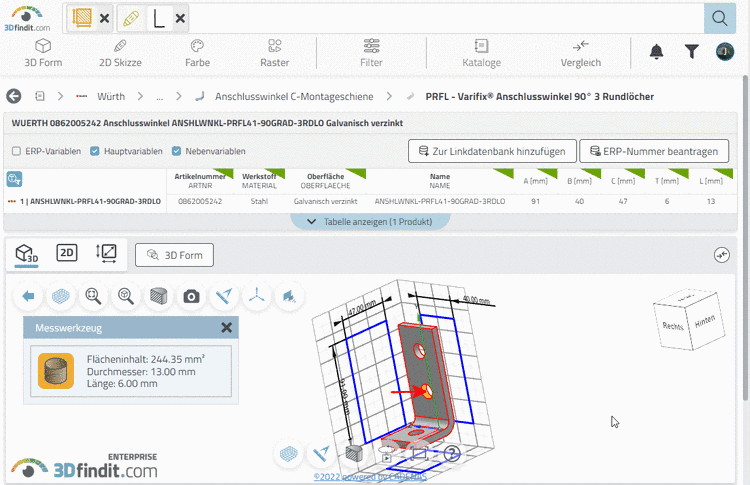The image size is (750, 485).
Task: Open the Filter settings
Action: [x=371, y=53]
